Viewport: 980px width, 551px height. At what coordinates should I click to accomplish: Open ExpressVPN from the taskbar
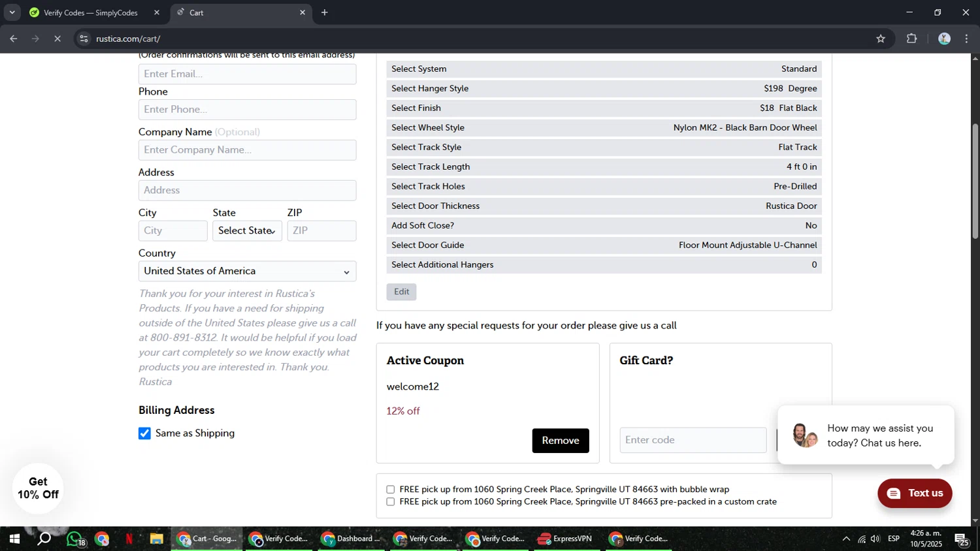566,539
